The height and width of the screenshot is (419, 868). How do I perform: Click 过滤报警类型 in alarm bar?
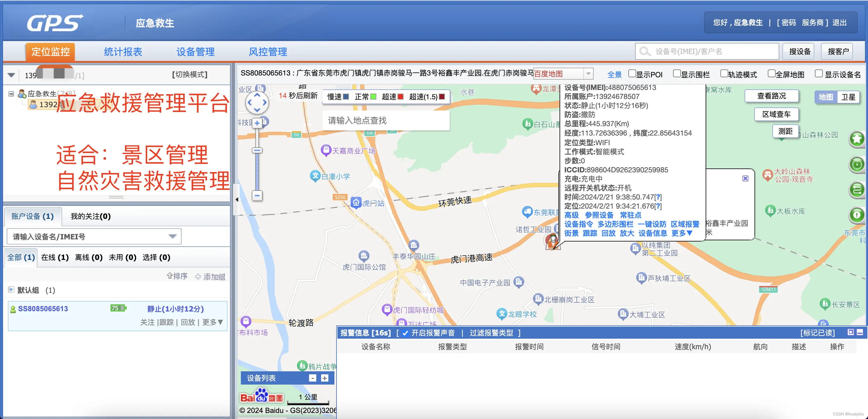point(491,333)
